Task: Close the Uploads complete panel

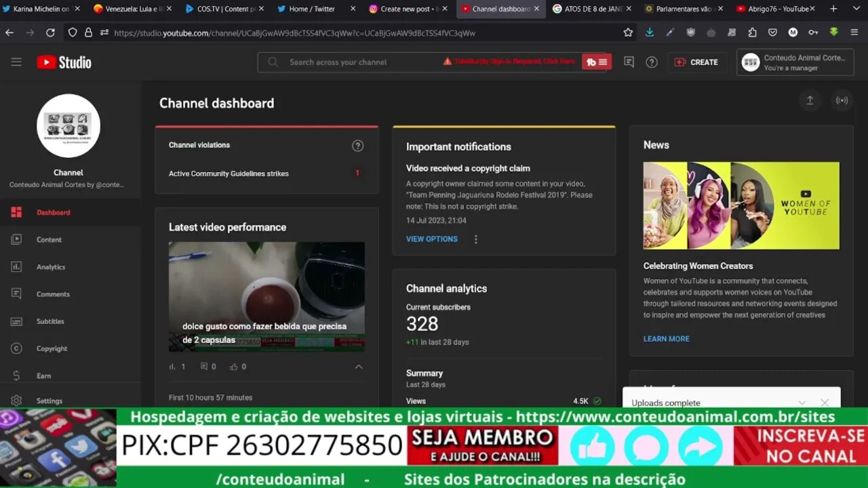Action: (825, 403)
